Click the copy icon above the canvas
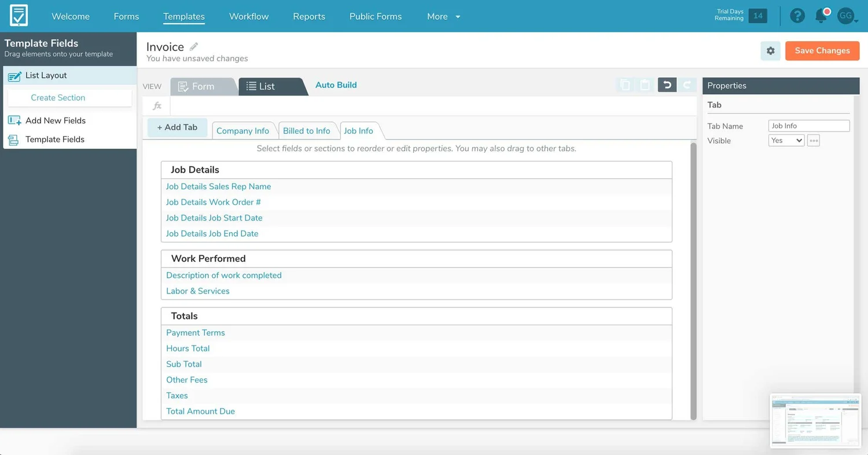 [625, 85]
